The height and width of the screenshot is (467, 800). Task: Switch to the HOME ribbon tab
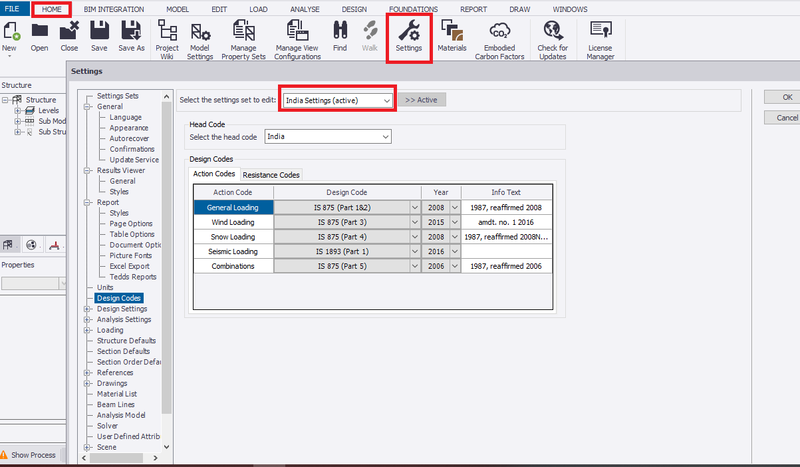[52, 9]
